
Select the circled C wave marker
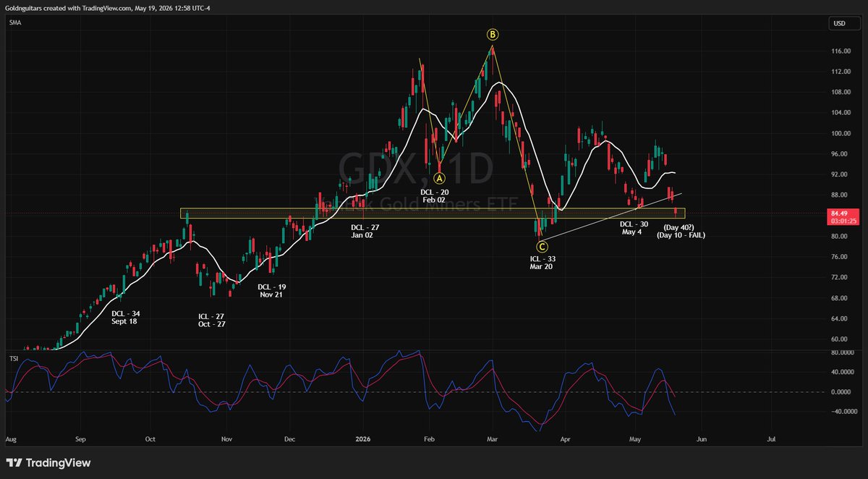pos(542,247)
